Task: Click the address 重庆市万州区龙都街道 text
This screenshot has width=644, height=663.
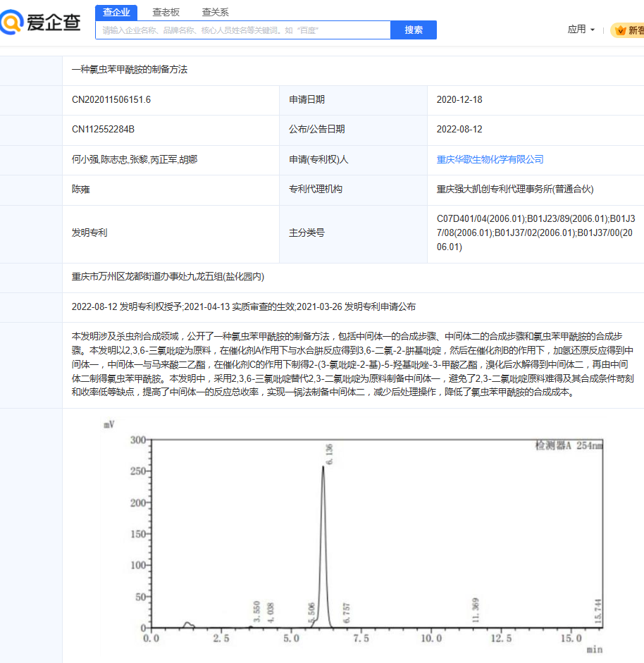Action: coord(168,276)
